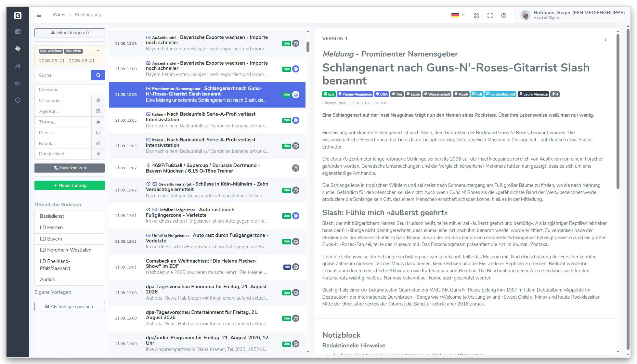Toggle fullscreen mode icon
This screenshot has width=637, height=364.
[490, 15]
